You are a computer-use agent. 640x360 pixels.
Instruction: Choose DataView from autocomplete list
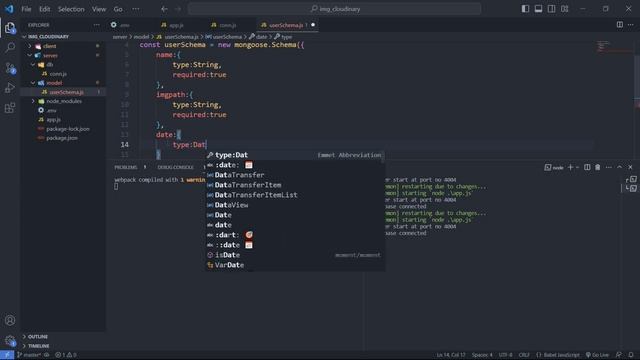tap(294, 205)
